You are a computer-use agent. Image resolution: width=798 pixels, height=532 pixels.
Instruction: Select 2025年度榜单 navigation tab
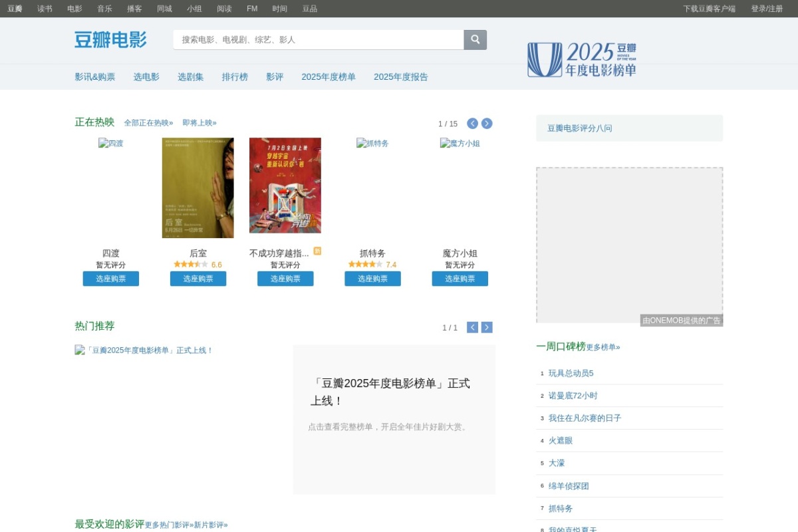pyautogui.click(x=329, y=77)
